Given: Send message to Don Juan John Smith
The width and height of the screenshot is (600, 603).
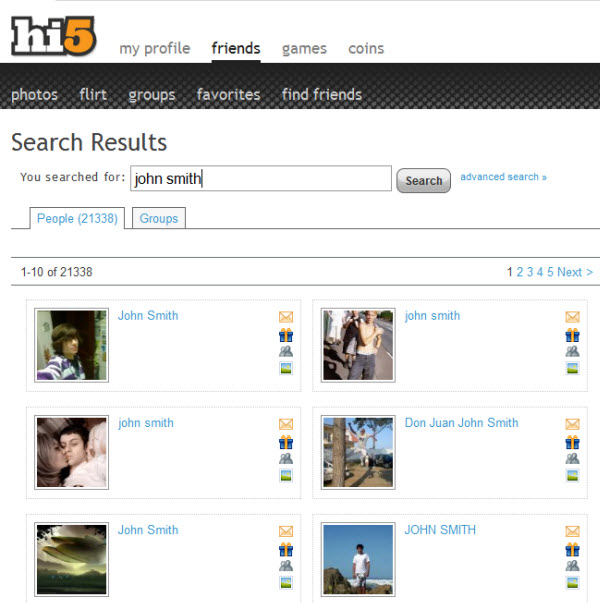Looking at the screenshot, I should coord(572,424).
